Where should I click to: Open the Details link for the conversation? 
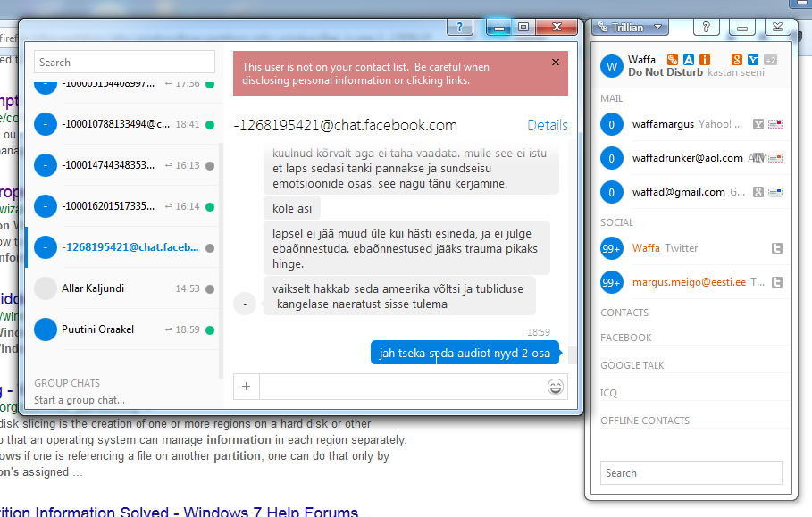(x=548, y=125)
